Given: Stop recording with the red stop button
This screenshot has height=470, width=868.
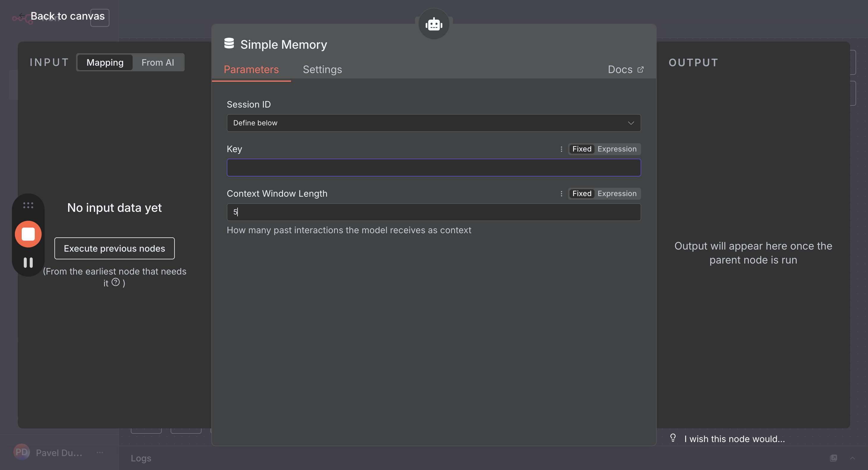Looking at the screenshot, I should coord(28,234).
